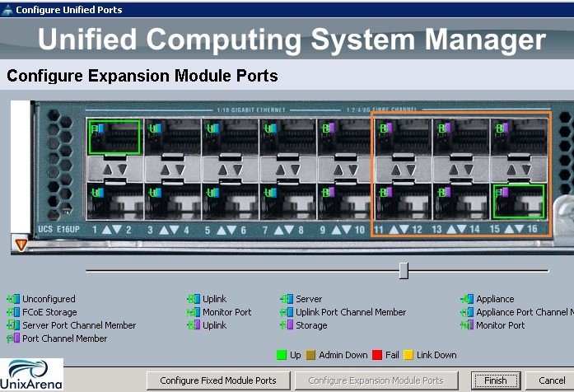Click Ethernet port 7 in the top row

[x=287, y=137]
